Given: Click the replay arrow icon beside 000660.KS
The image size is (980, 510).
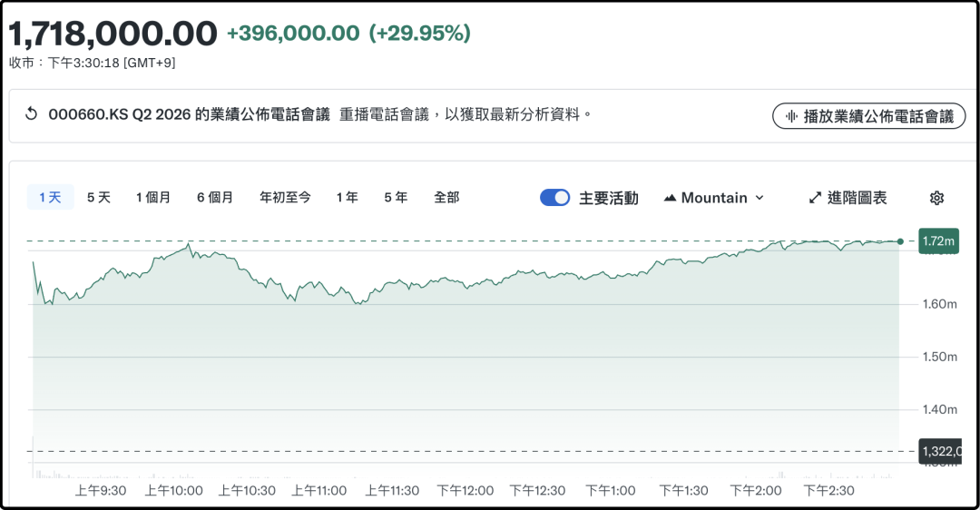Looking at the screenshot, I should pos(31,114).
